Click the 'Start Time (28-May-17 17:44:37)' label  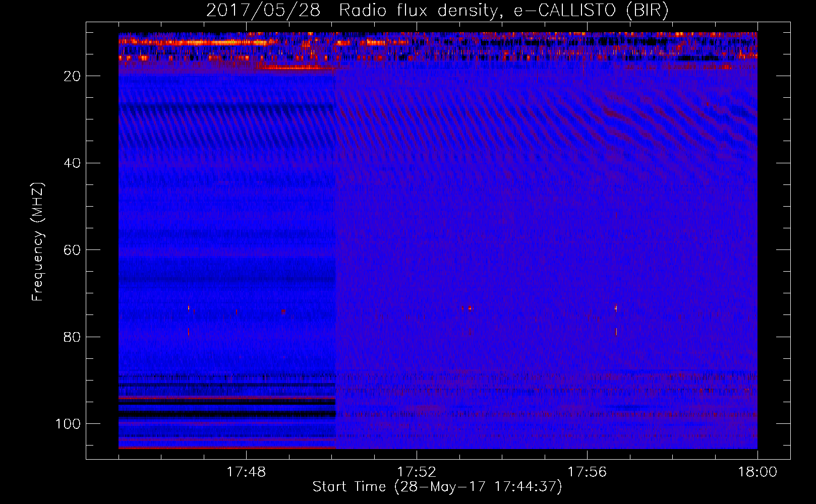(437, 486)
